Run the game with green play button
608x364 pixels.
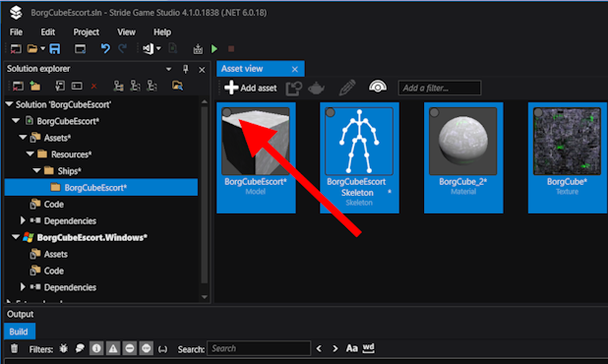[x=214, y=49]
